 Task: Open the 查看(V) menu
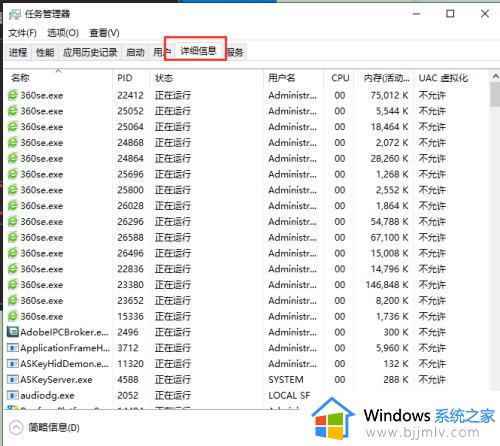pyautogui.click(x=104, y=33)
